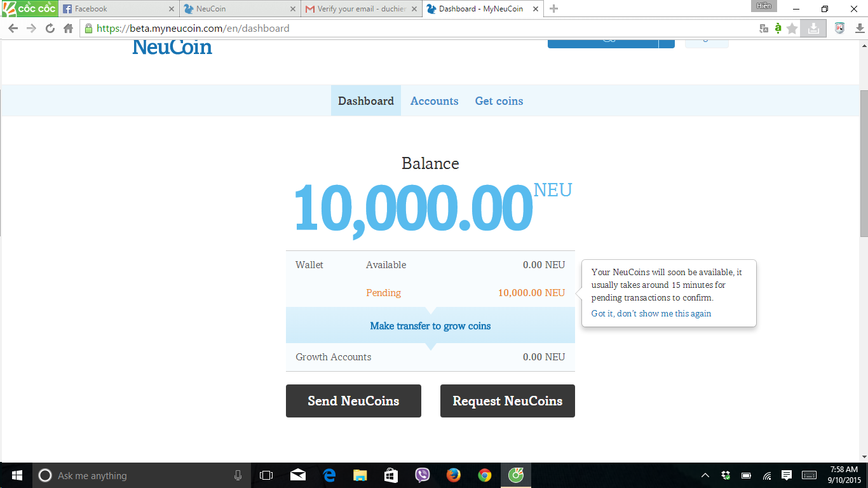This screenshot has width=868, height=488.
Task: Switch to the Verify your email Gmail tab
Action: [361, 9]
